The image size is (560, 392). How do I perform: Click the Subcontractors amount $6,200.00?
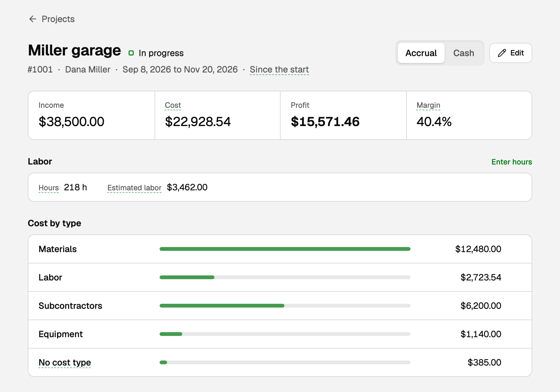pos(481,306)
